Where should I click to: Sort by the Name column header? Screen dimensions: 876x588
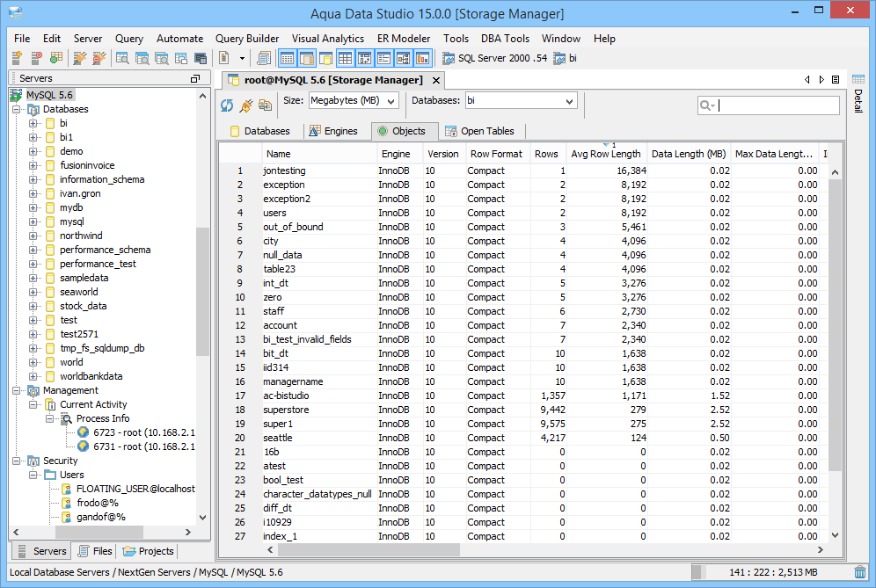click(x=319, y=154)
